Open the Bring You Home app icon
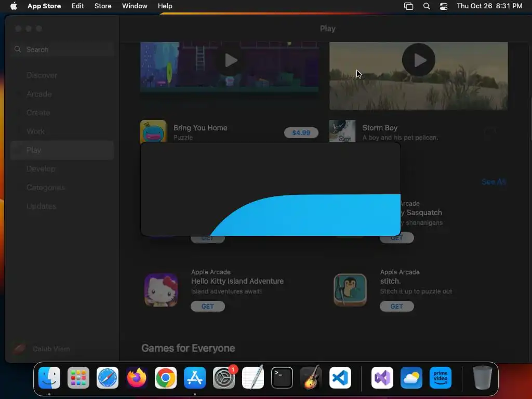 (154, 131)
